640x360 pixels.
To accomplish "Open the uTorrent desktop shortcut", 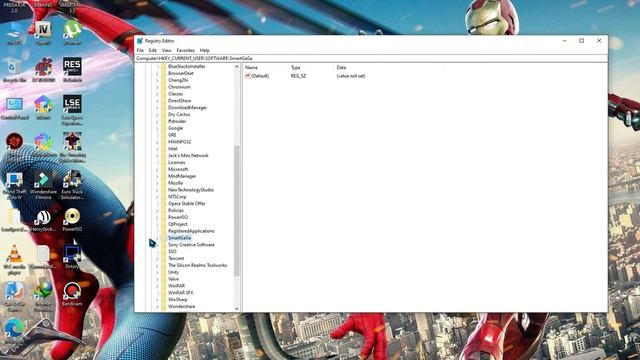I will (72, 31).
